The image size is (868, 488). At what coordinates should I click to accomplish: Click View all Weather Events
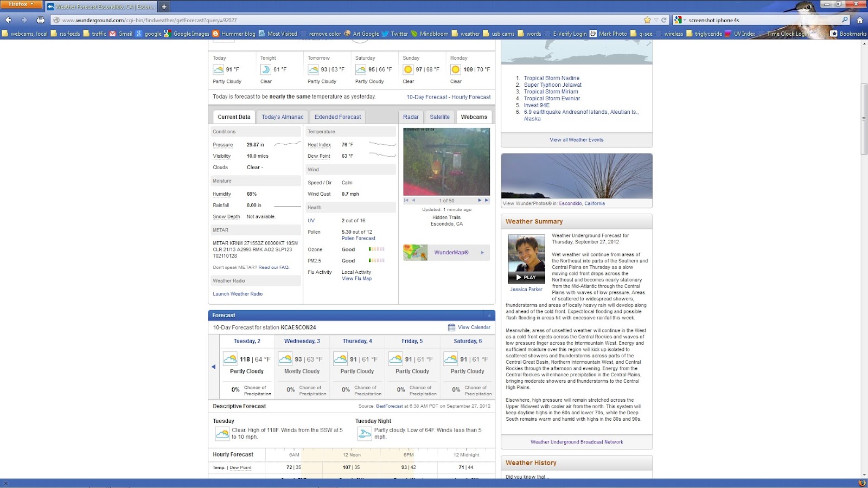pos(576,139)
